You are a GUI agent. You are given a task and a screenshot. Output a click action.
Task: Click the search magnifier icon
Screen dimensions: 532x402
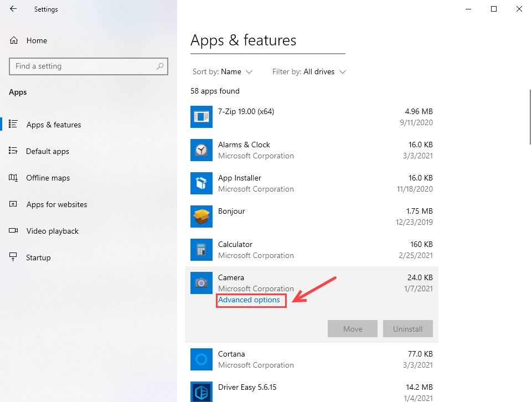(160, 66)
